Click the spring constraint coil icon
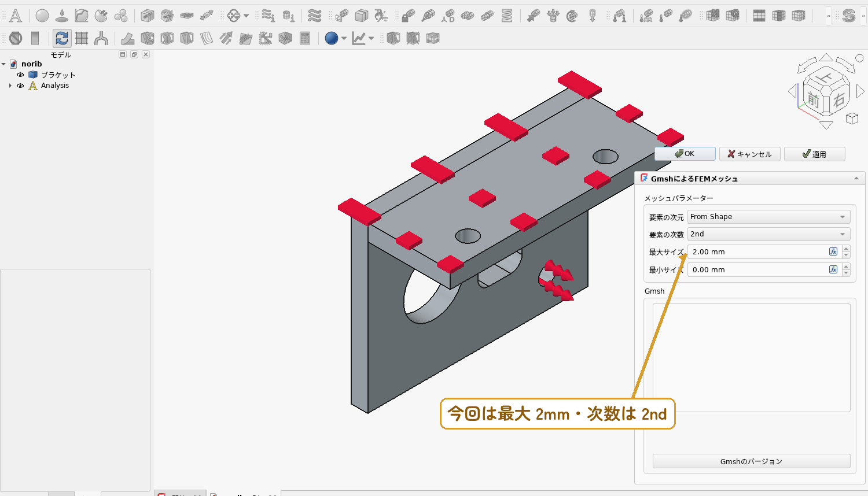The height and width of the screenshot is (496, 868). tap(507, 16)
